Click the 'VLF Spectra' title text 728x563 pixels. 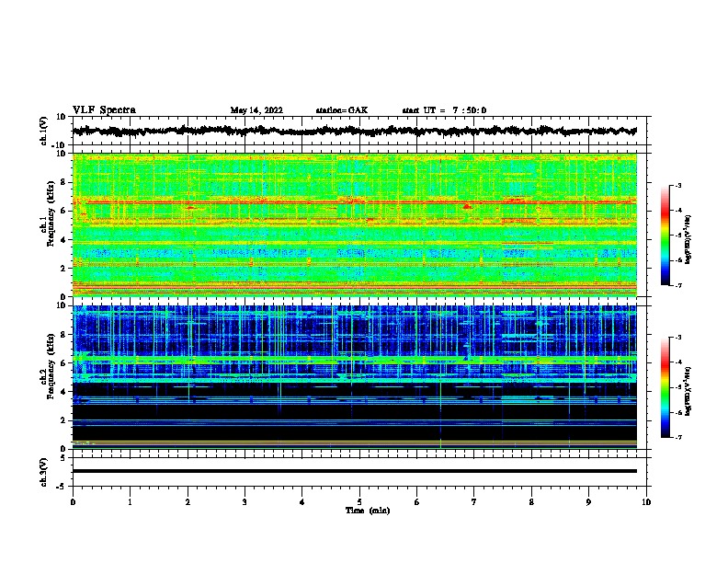tap(104, 110)
